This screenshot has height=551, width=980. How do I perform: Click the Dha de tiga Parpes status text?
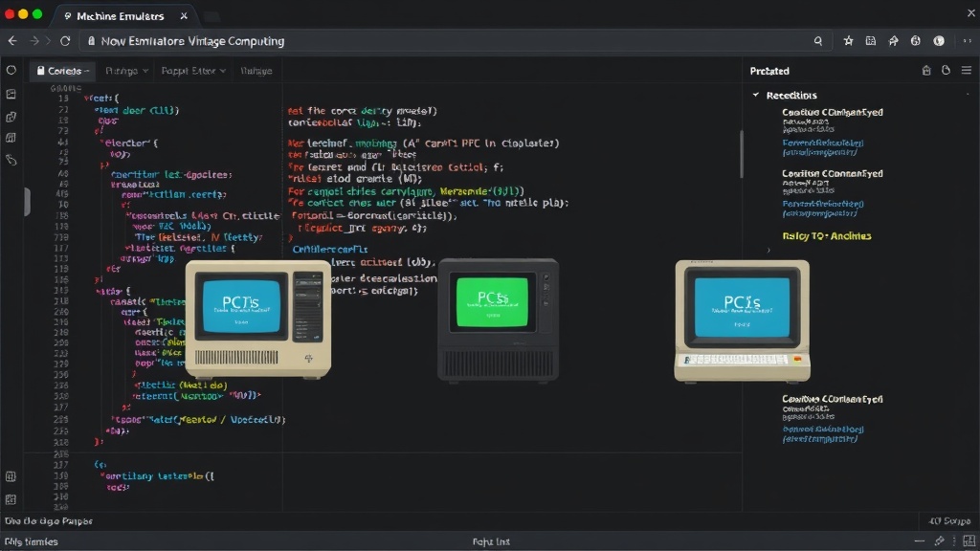click(x=49, y=521)
